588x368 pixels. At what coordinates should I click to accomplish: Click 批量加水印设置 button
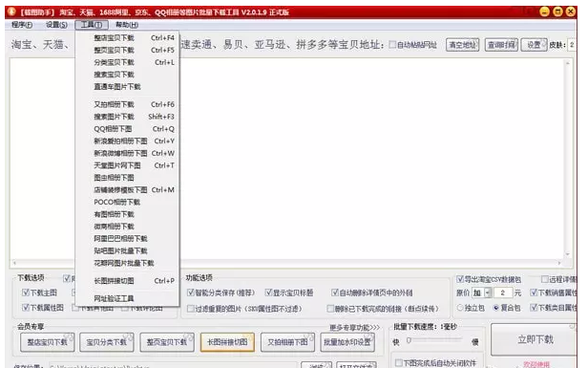[x=347, y=342]
